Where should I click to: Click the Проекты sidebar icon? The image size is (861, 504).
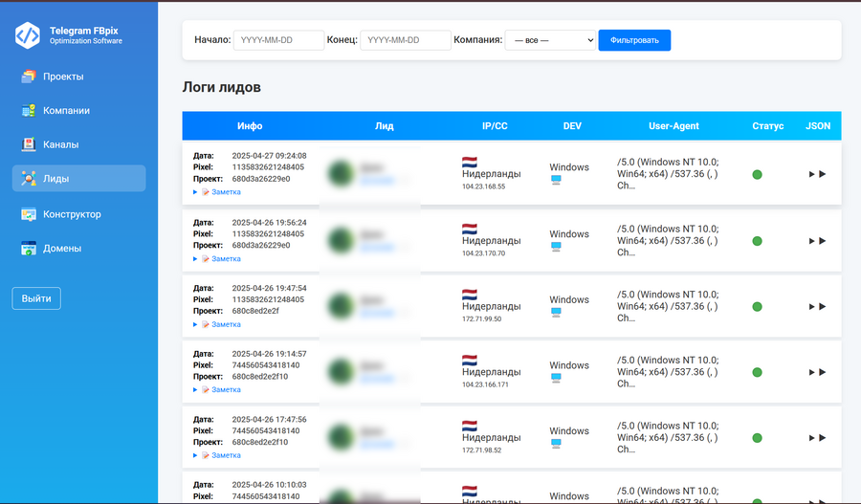coord(28,77)
